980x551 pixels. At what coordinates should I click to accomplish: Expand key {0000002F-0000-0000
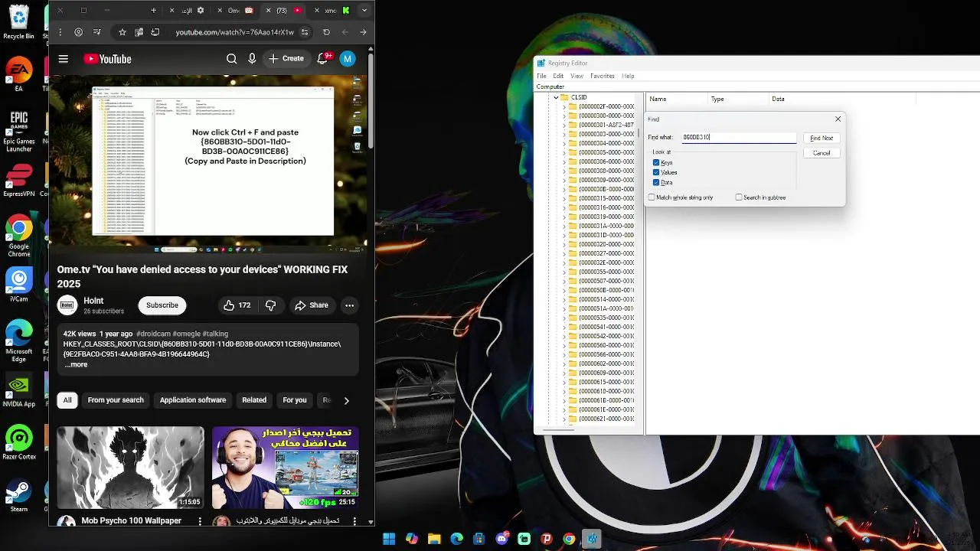(x=564, y=106)
